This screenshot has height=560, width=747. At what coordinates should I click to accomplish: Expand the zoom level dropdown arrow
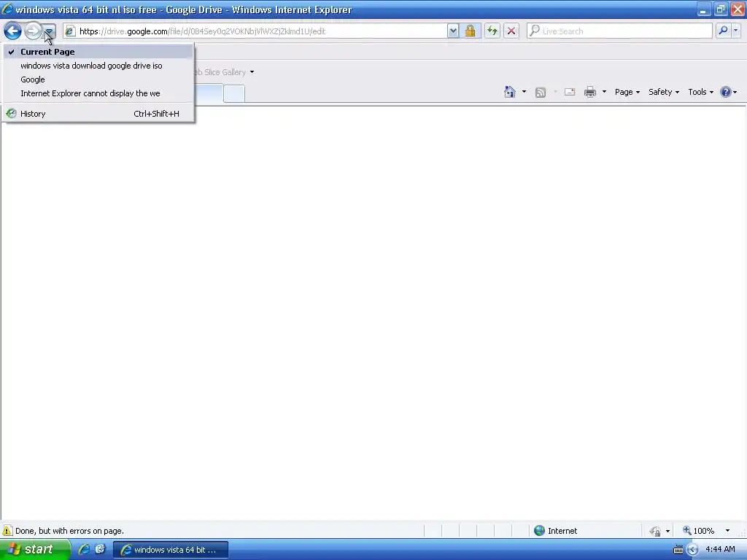tap(727, 531)
